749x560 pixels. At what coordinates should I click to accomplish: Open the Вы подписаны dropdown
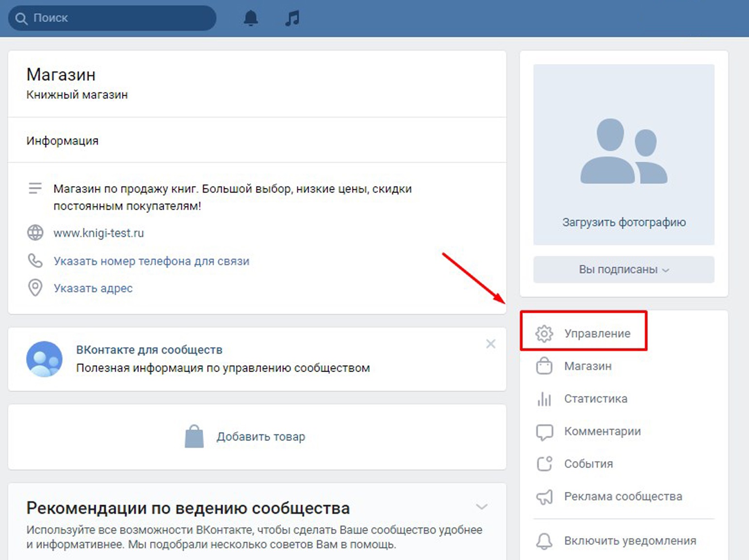click(x=624, y=270)
